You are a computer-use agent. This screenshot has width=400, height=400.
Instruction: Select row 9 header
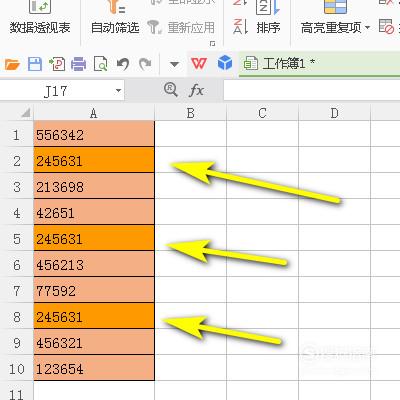(16, 343)
